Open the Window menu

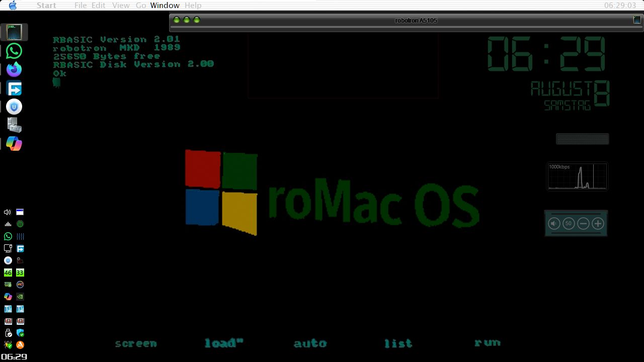[x=165, y=6]
